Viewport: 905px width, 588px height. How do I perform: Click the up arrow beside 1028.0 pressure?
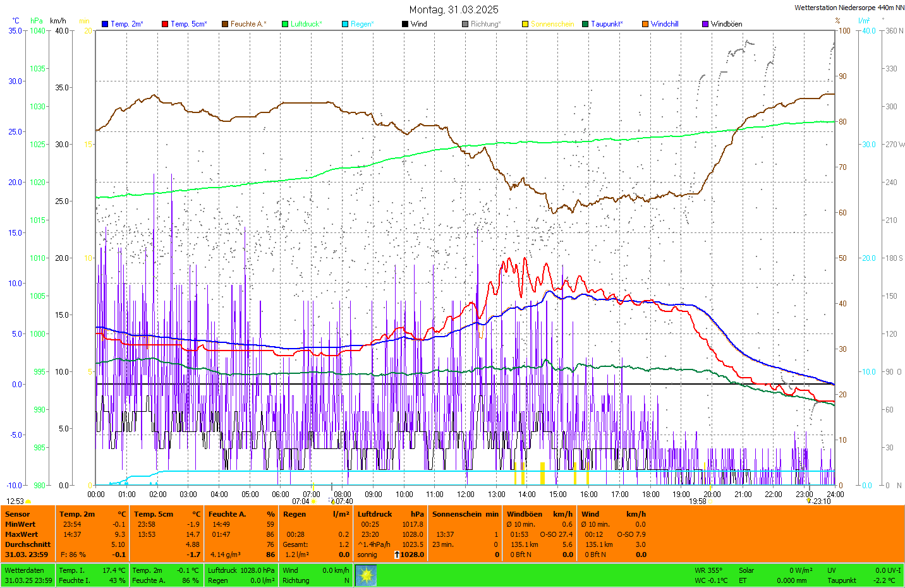396,555
